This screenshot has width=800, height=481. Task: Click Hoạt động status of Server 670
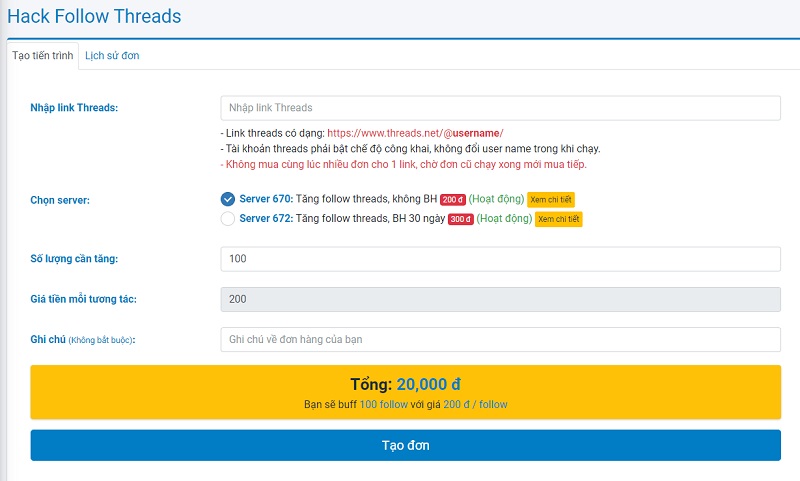(x=496, y=199)
